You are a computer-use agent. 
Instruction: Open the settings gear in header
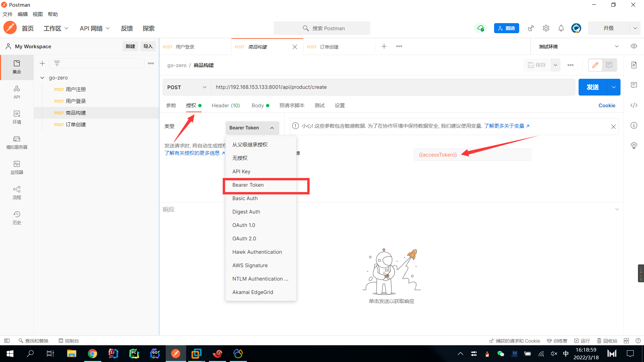click(546, 28)
